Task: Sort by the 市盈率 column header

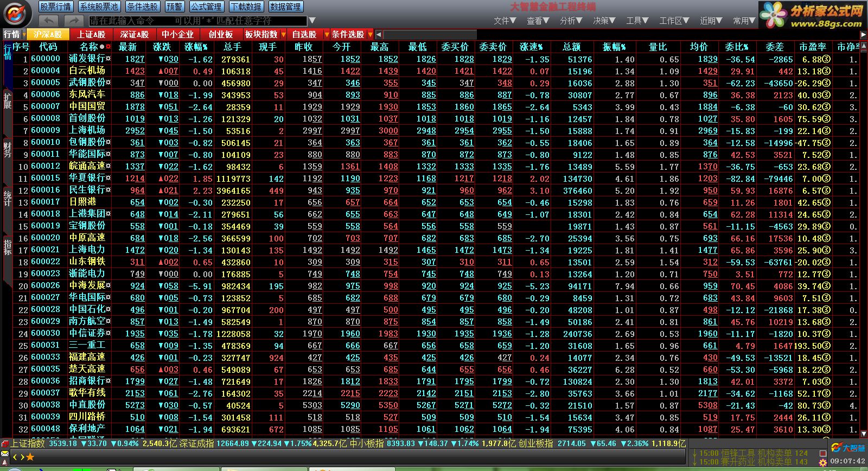Action: pyautogui.click(x=813, y=47)
